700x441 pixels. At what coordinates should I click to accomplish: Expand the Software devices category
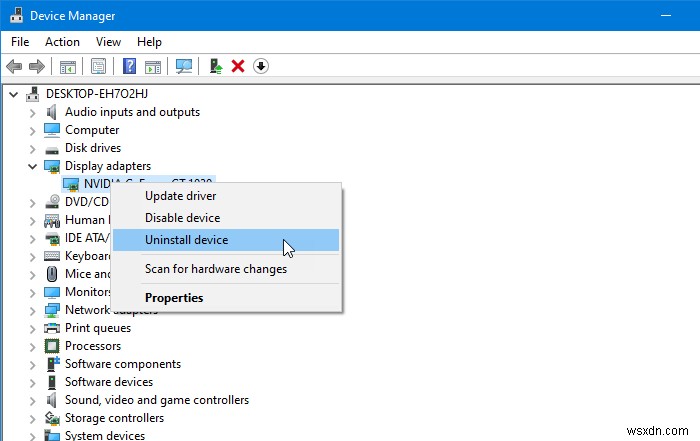[x=33, y=383]
